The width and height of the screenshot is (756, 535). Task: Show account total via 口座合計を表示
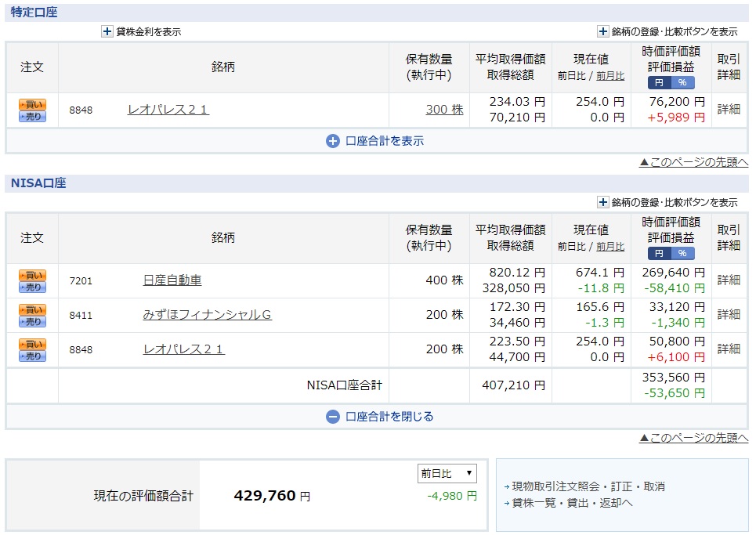[x=375, y=141]
